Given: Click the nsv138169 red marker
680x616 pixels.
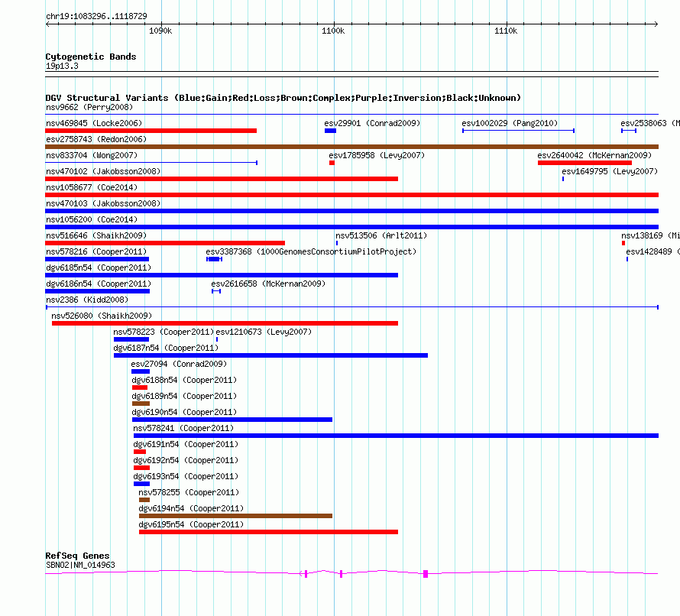Looking at the screenshot, I should [x=623, y=243].
